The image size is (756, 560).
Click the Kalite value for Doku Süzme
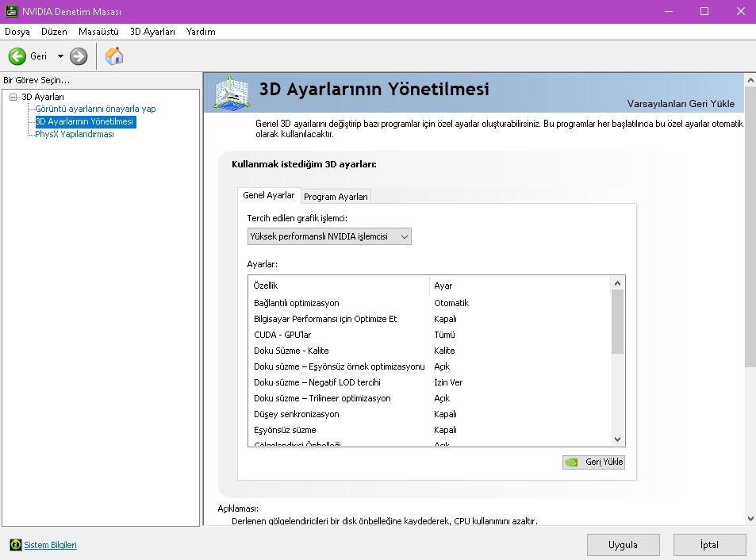click(444, 351)
